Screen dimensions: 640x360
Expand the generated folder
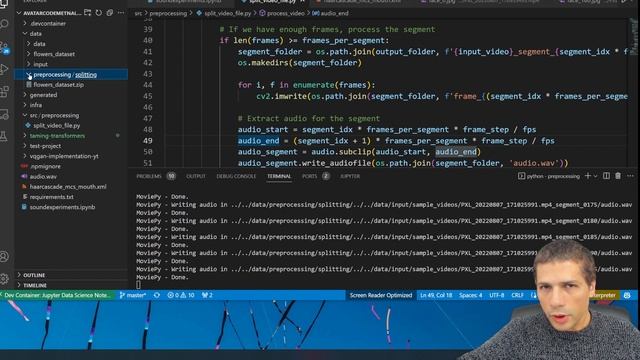click(x=43, y=95)
